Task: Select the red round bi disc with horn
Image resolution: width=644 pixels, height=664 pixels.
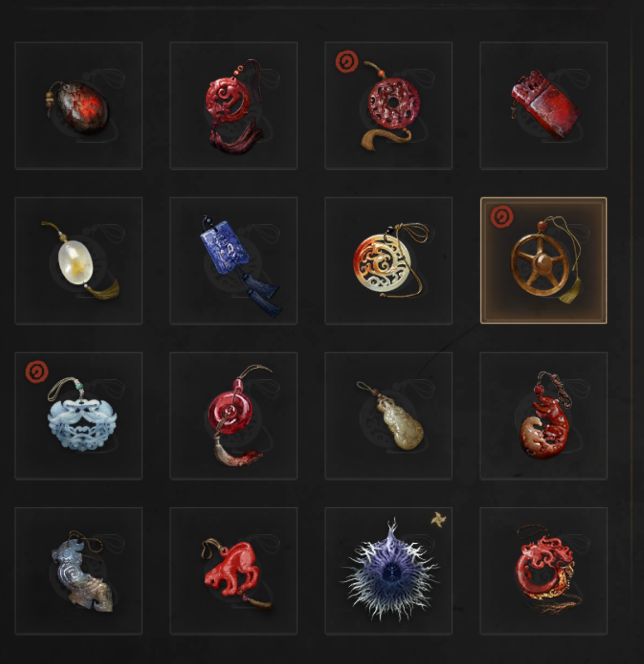Action: pos(233,416)
